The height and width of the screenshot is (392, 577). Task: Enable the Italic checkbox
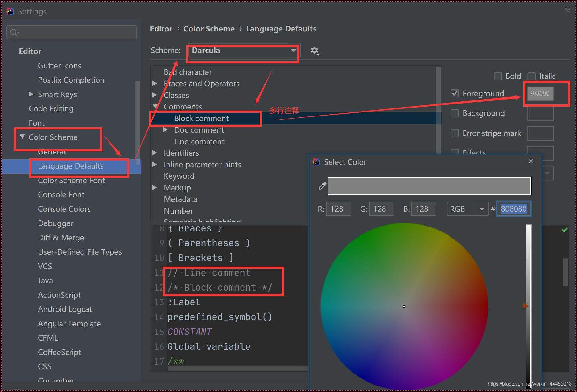[x=531, y=76]
